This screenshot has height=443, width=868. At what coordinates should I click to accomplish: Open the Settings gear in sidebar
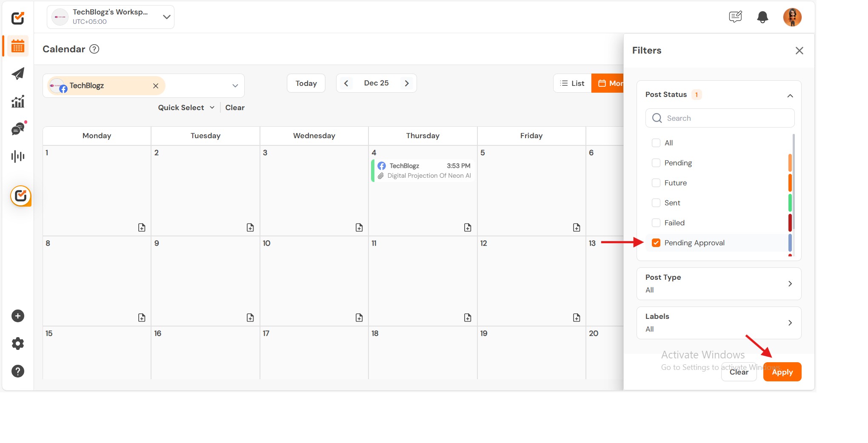[x=18, y=344]
